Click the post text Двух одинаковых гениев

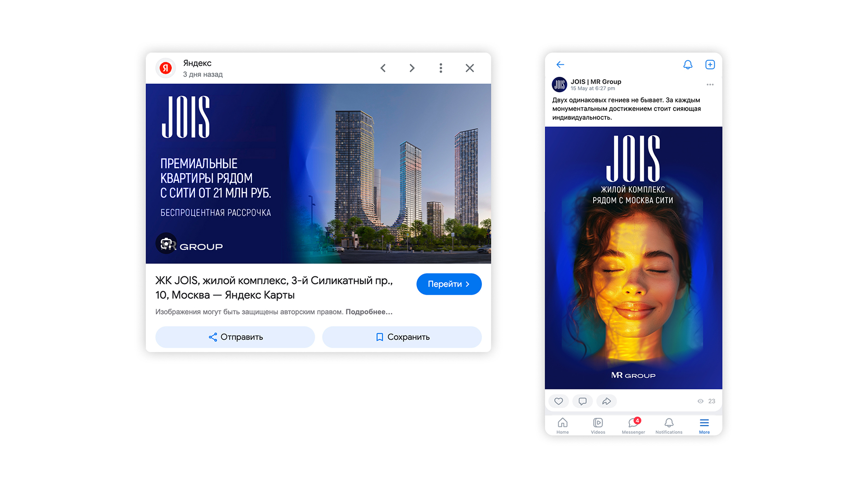(627, 109)
